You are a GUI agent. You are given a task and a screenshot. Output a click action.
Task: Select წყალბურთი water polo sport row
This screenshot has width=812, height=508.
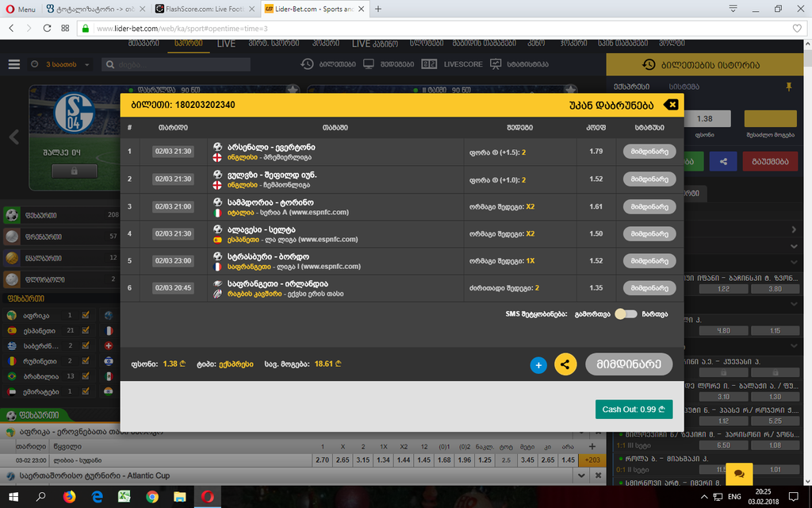point(61,258)
